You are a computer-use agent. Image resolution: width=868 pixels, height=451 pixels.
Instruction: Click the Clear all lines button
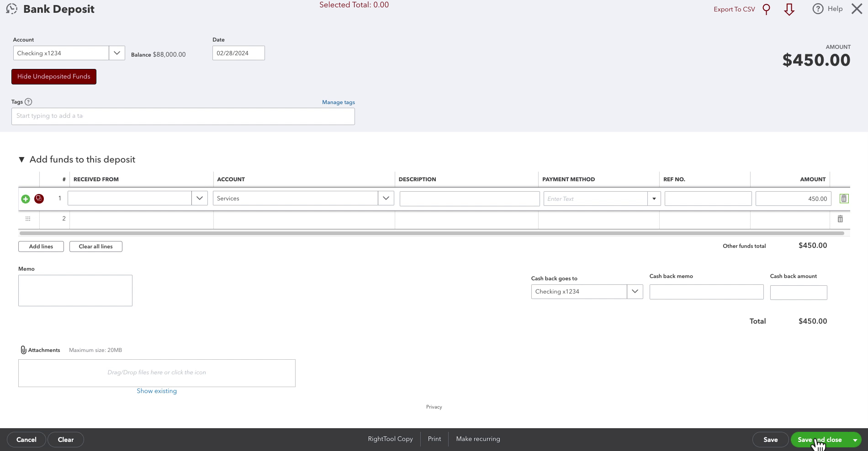(x=96, y=246)
